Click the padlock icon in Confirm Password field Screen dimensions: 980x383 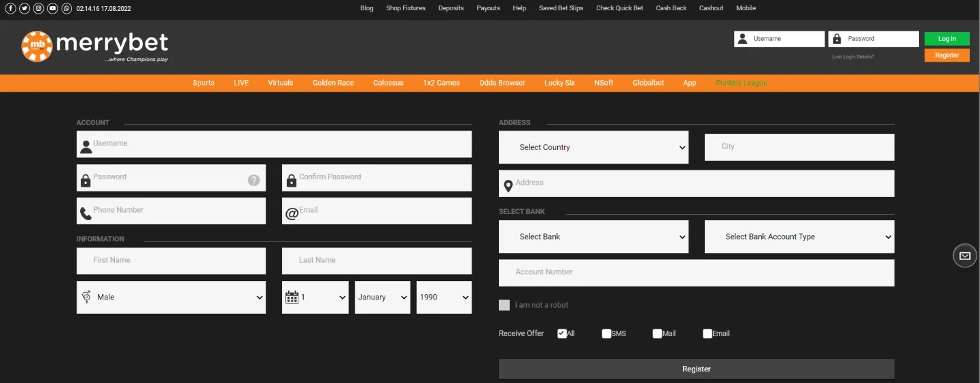pos(291,181)
